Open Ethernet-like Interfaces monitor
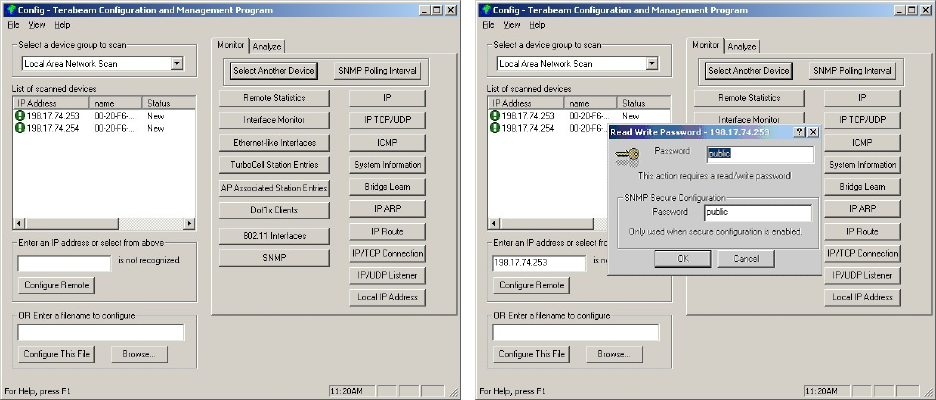 click(274, 143)
